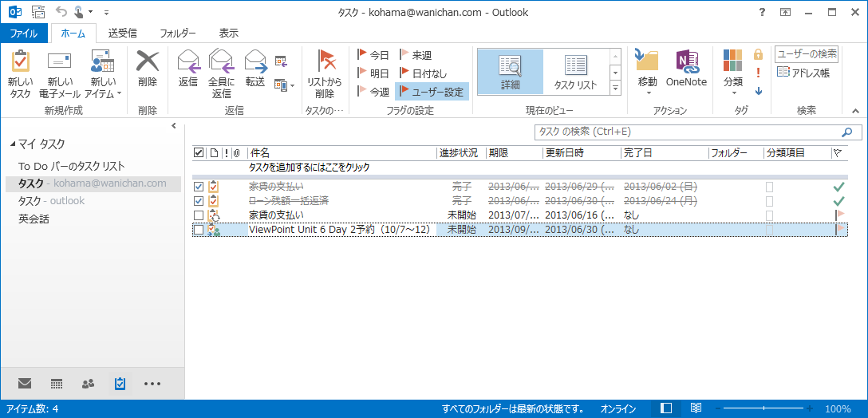868x418 pixels.
Task: Open To Do バーのタスク リスト folder
Action: [x=72, y=166]
